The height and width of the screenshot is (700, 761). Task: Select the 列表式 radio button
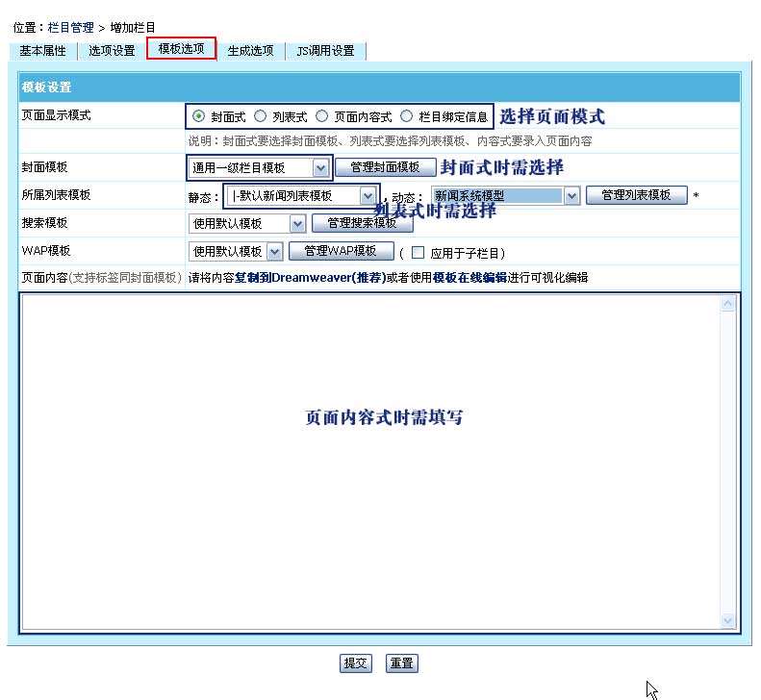click(x=260, y=116)
